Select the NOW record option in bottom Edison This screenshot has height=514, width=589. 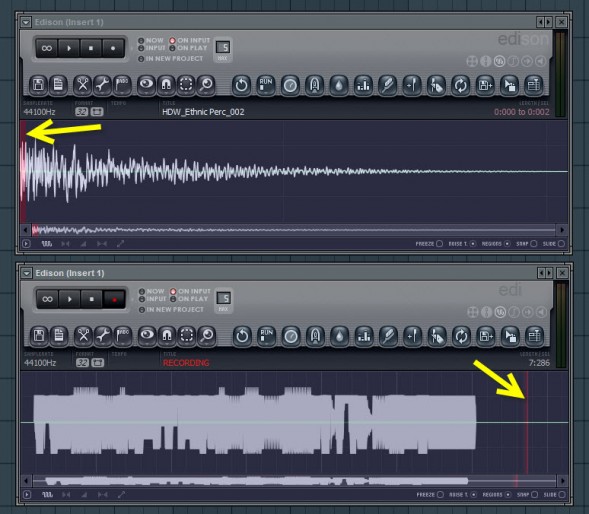tap(152, 291)
